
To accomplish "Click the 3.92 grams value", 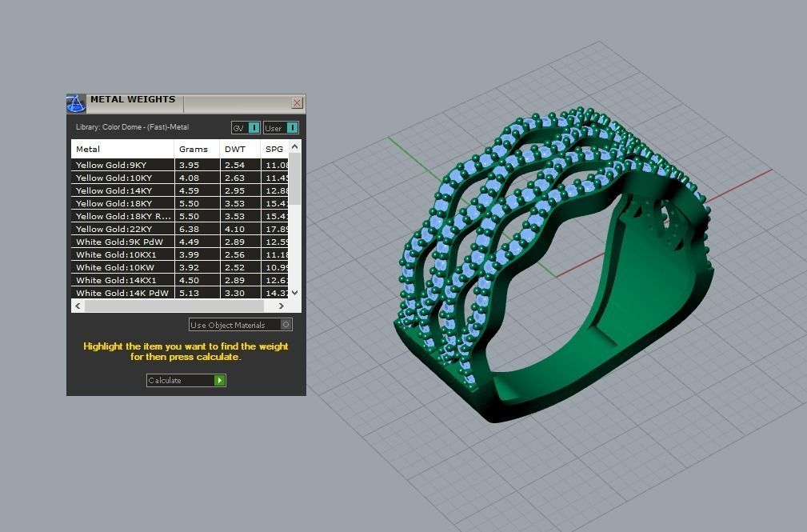I will (189, 267).
